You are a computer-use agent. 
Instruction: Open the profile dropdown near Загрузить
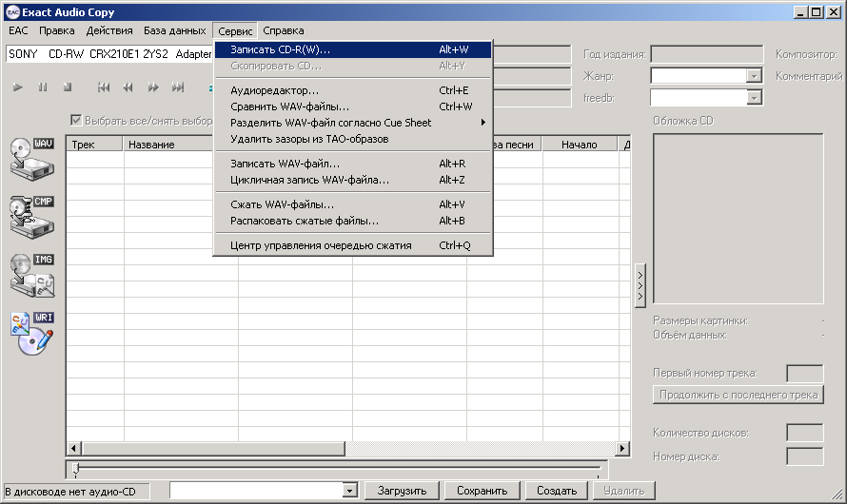point(350,491)
